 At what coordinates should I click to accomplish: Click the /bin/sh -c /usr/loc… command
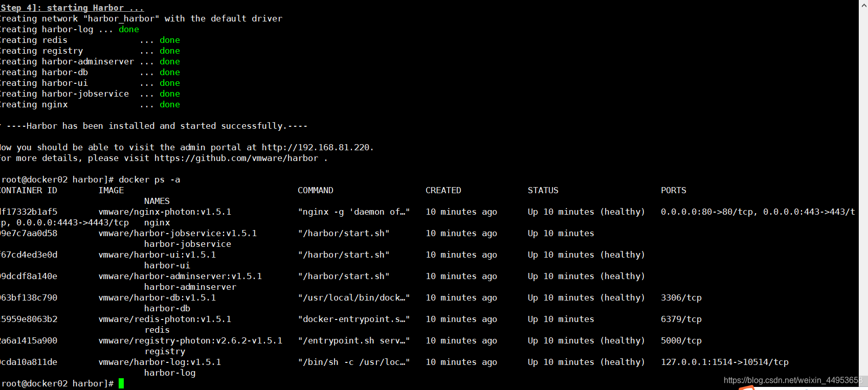(354, 362)
